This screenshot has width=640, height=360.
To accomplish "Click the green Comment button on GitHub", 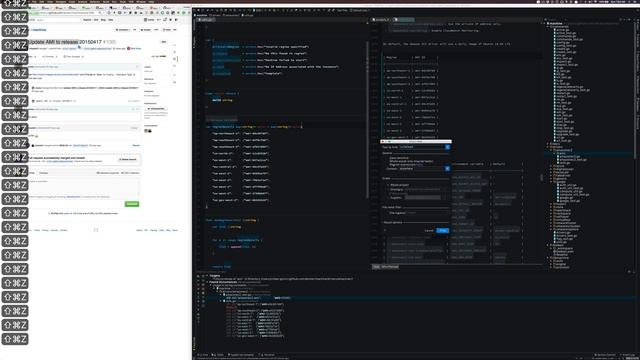I will tap(132, 204).
